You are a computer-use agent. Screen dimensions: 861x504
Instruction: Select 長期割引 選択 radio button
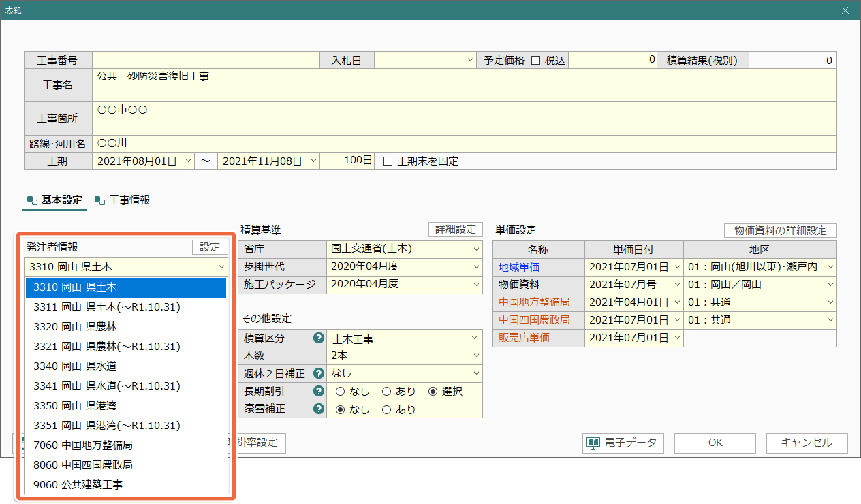tap(433, 392)
